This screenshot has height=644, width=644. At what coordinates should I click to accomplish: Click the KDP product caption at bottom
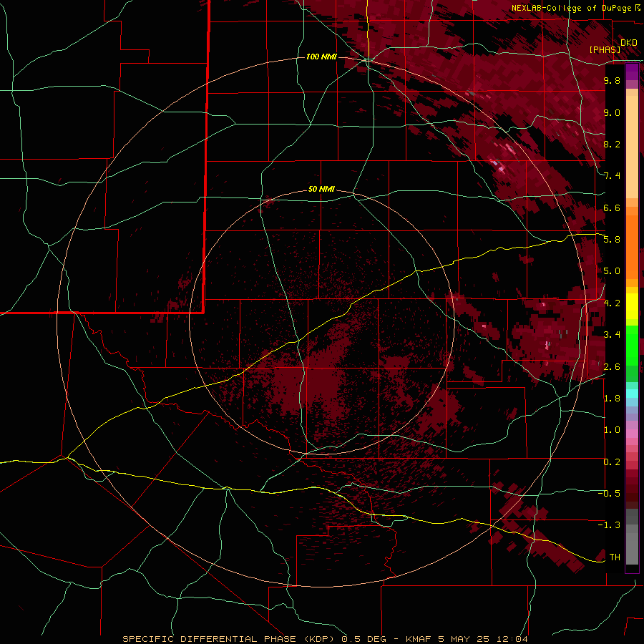click(x=326, y=639)
